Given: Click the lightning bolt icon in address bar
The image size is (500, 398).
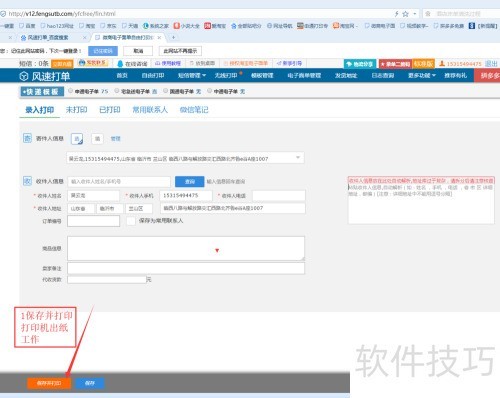Looking at the screenshot, I should click(396, 14).
